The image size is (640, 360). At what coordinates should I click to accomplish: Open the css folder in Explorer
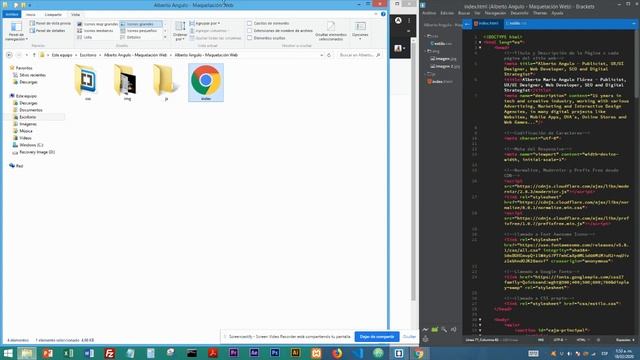[86, 82]
